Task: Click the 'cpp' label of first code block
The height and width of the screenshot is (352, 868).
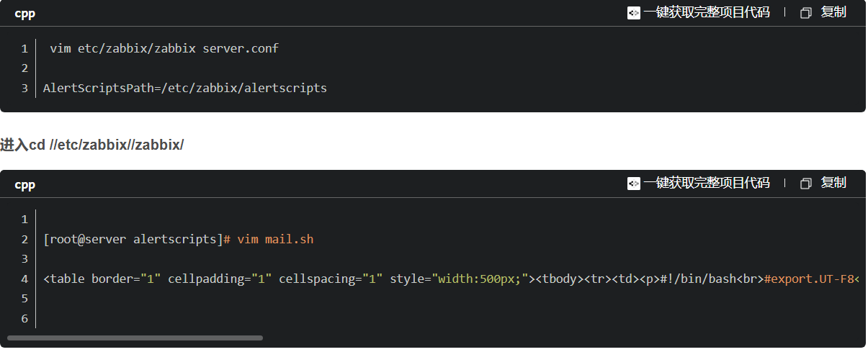Action: pyautogui.click(x=24, y=14)
